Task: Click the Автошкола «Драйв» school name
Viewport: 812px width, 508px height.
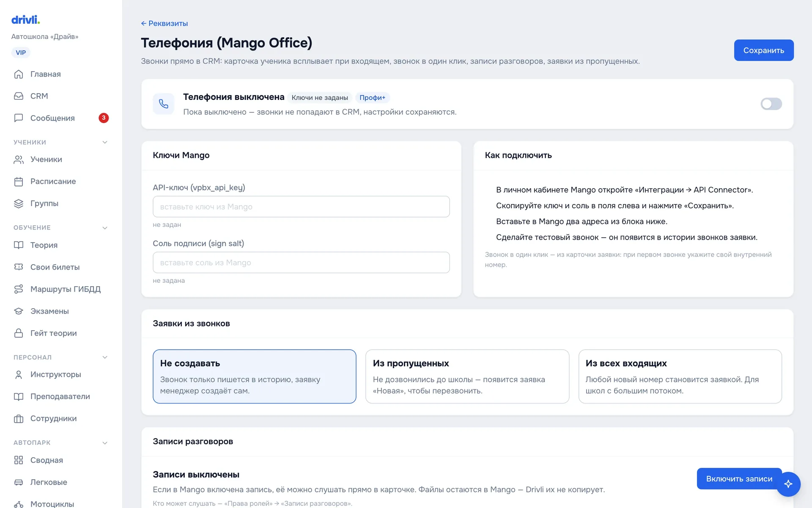Action: click(x=45, y=37)
